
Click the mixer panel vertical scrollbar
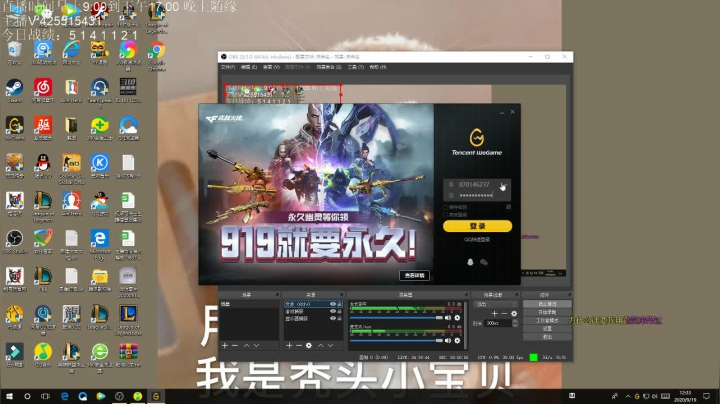tap(466, 325)
